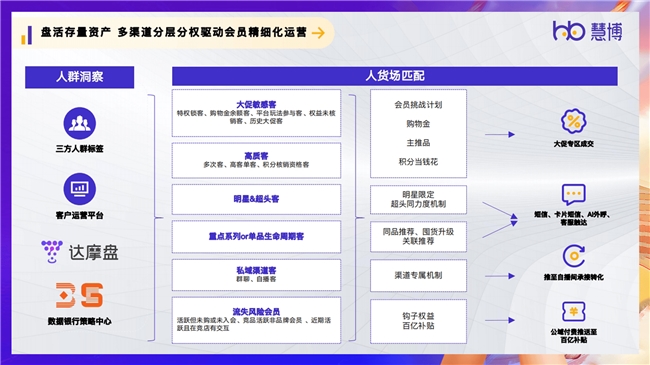The height and width of the screenshot is (365, 650).
Task: Click the 大促专区成交 percent badge icon
Action: [x=573, y=121]
